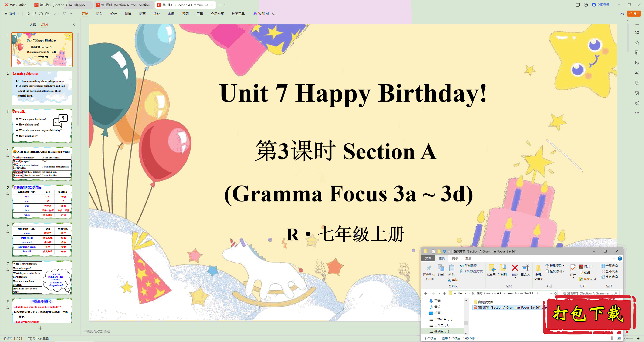Open the 共享 tab in Explorer
The width and height of the screenshot is (644, 342).
[455, 259]
